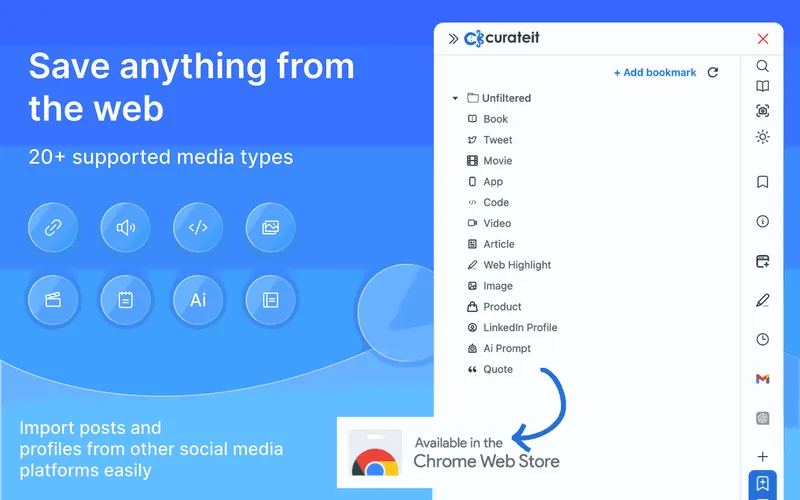
Task: Select the Product media type
Action: tap(494, 307)
